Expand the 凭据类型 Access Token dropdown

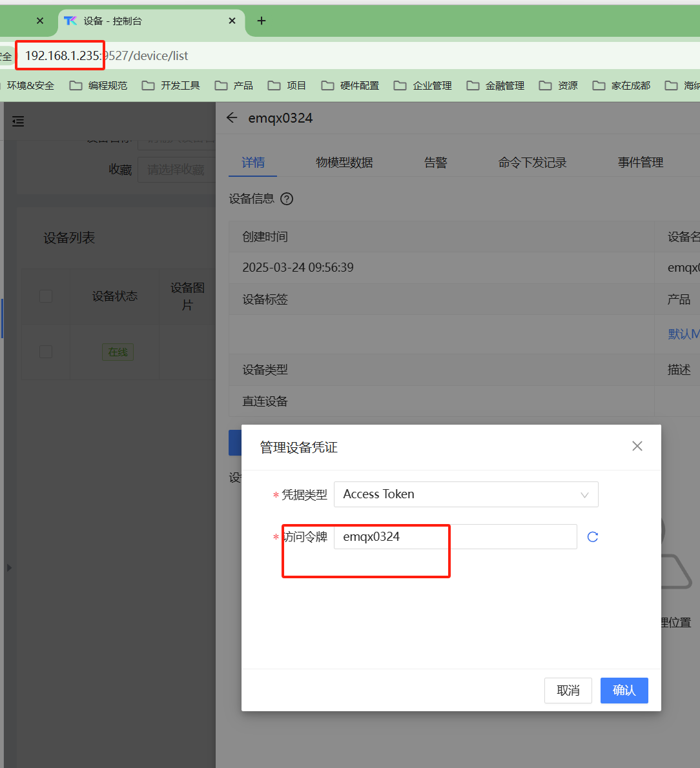(x=466, y=494)
